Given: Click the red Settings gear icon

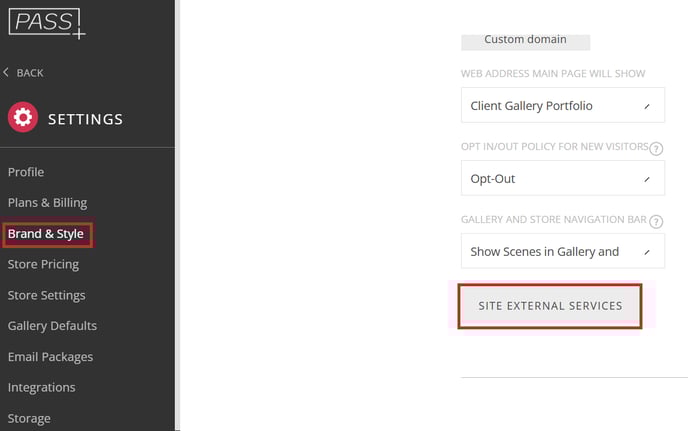Looking at the screenshot, I should pyautogui.click(x=23, y=117).
